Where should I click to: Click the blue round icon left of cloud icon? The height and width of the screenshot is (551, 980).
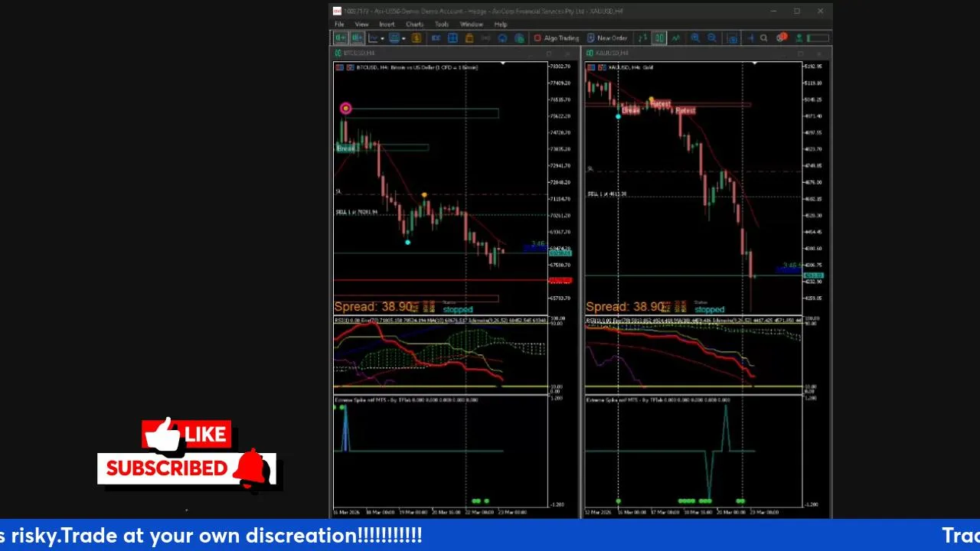pos(502,37)
